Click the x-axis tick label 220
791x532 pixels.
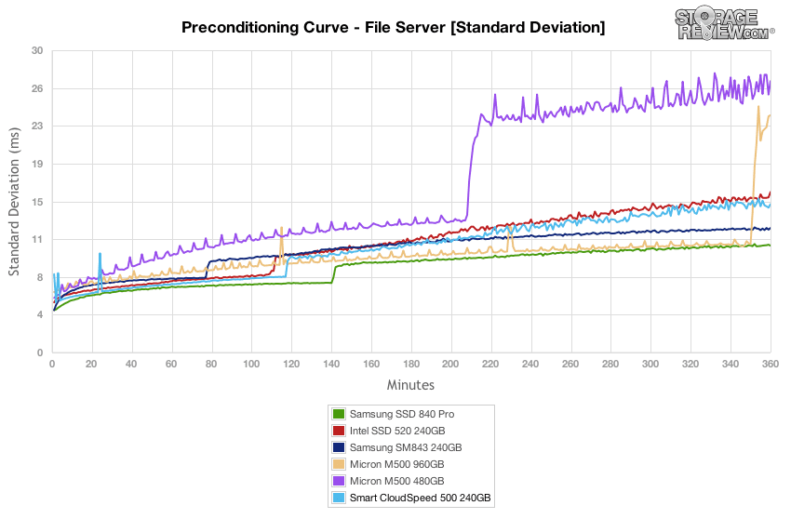click(x=490, y=364)
